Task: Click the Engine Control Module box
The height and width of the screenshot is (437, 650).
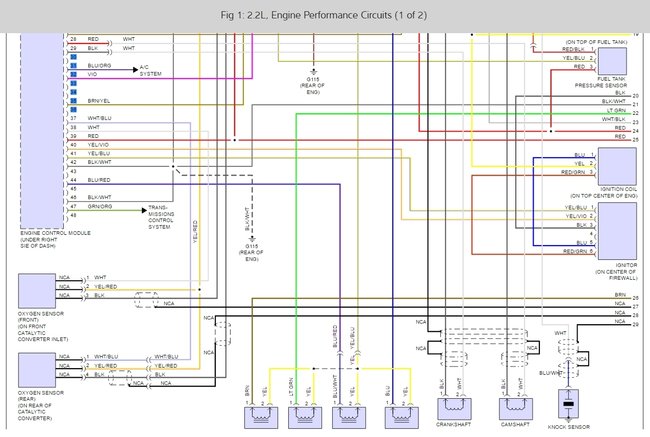Action: tap(42, 131)
